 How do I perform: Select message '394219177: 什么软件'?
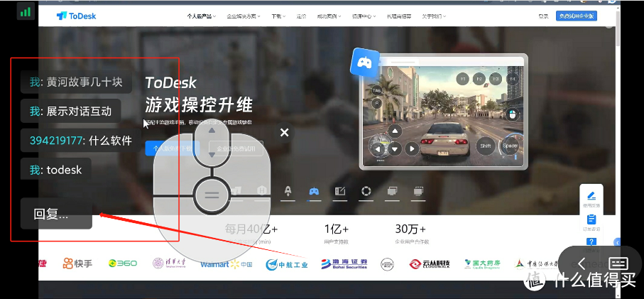[81, 141]
